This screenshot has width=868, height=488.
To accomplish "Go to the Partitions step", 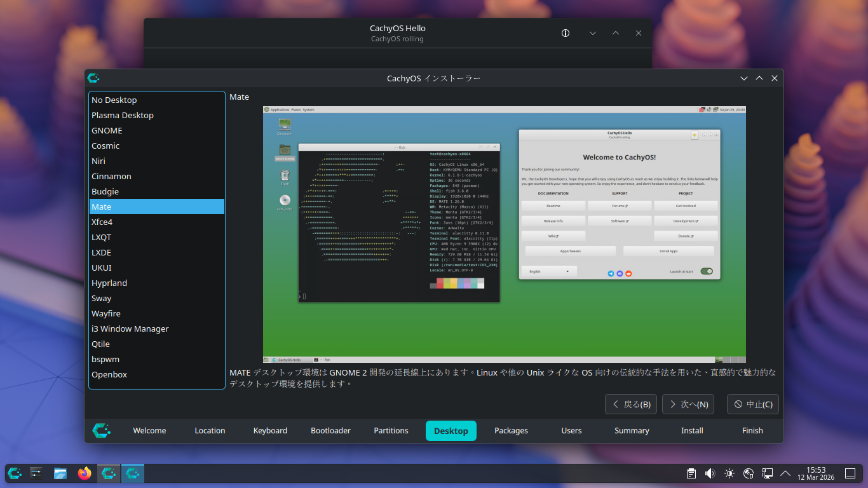I will (x=391, y=431).
